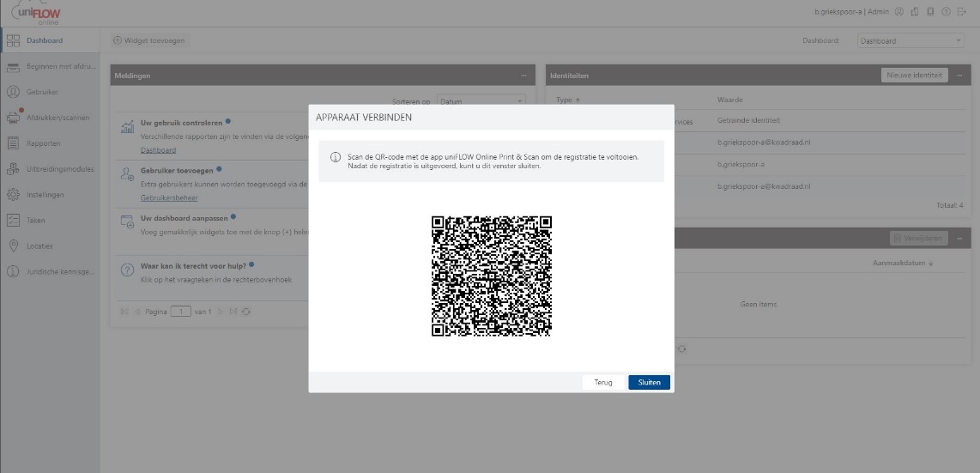Click the help question icon in Meldingen
Image resolution: width=980 pixels, height=473 pixels.
point(128,270)
